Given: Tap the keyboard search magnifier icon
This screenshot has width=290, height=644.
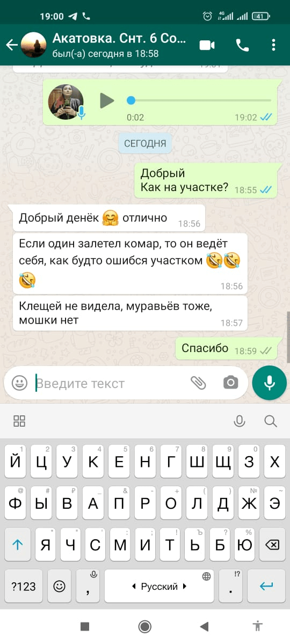Looking at the screenshot, I should pos(271,421).
